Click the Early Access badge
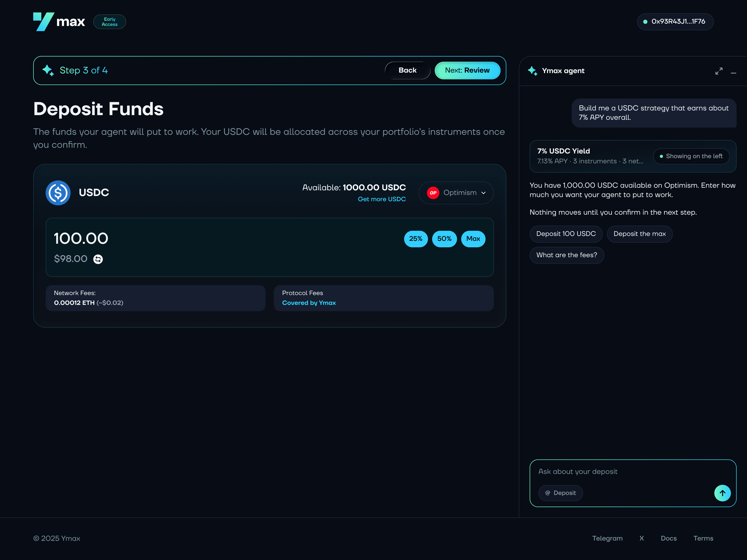This screenshot has width=747, height=560. tap(109, 22)
